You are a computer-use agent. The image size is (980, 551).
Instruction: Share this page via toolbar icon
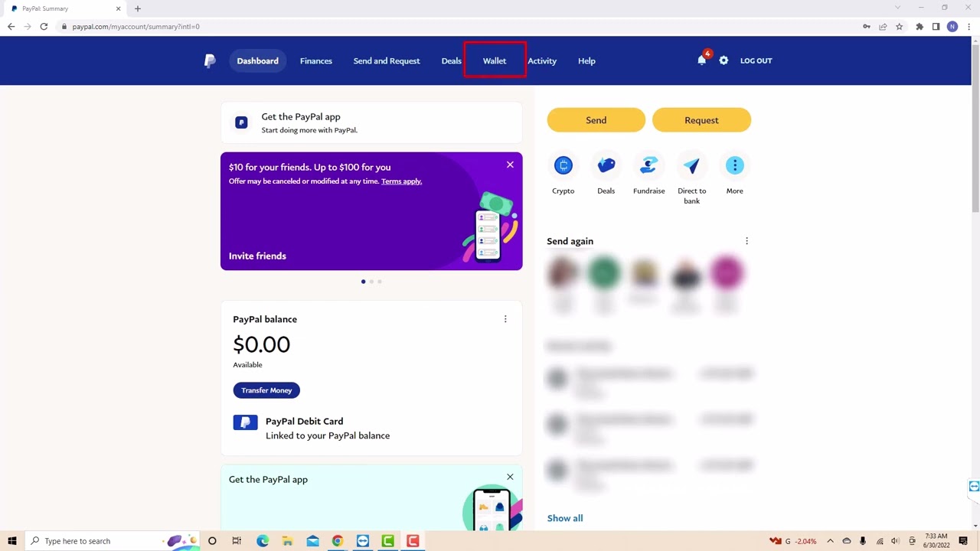pyautogui.click(x=883, y=26)
